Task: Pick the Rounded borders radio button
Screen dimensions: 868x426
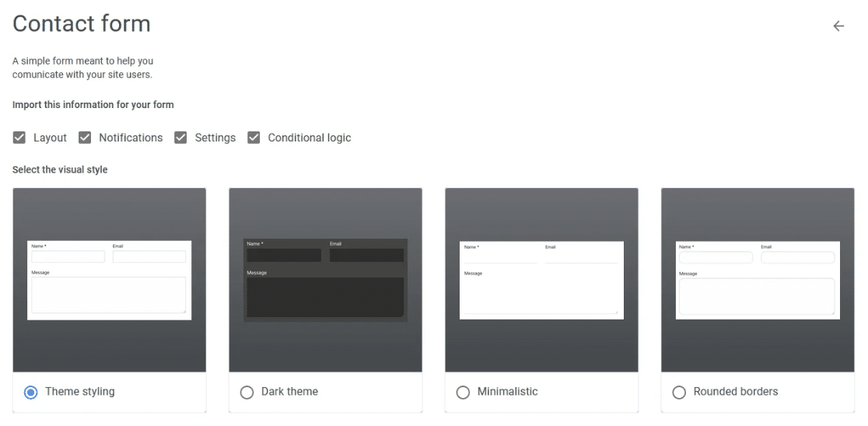Action: click(x=679, y=393)
